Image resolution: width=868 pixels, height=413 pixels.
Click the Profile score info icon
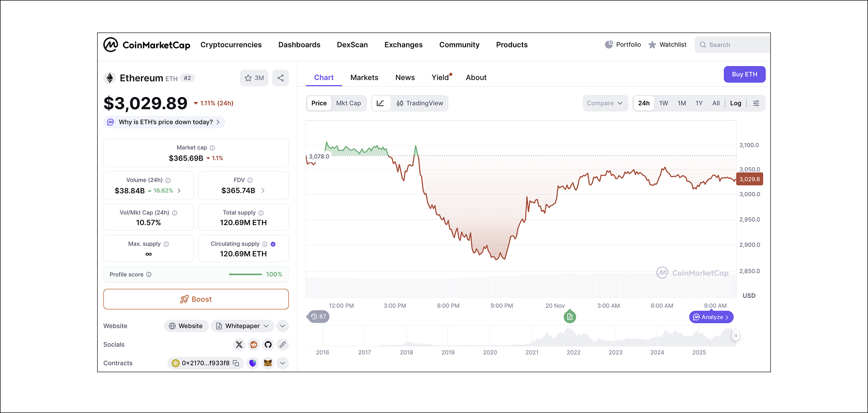tap(149, 275)
